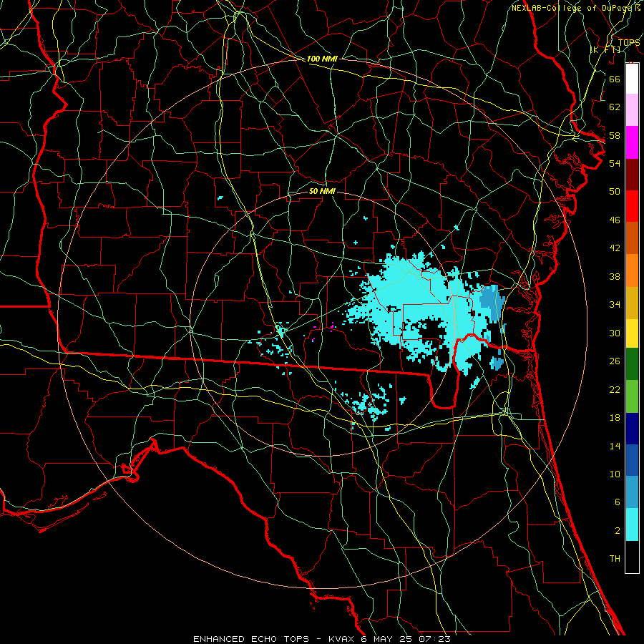Click the legend value "30"
This screenshot has height=644, width=644.
pos(615,333)
